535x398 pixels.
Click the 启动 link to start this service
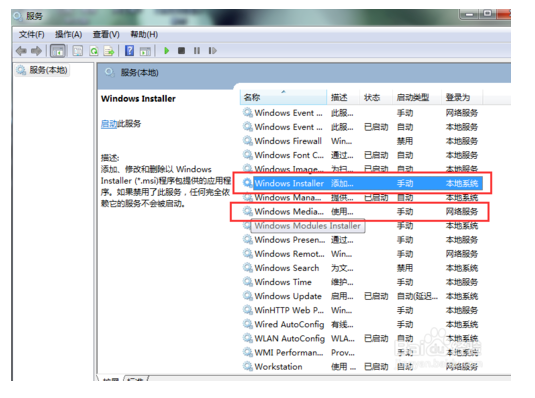pos(109,124)
